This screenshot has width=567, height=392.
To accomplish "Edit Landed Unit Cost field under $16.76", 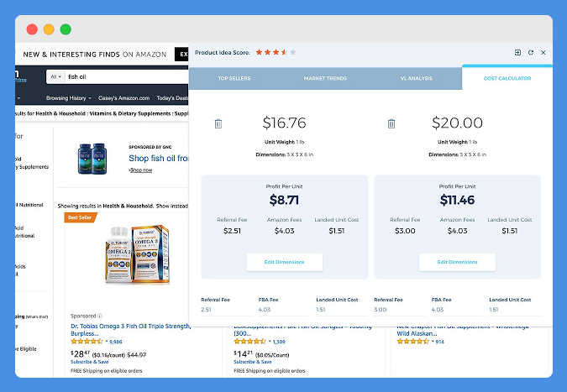I will pos(342,310).
